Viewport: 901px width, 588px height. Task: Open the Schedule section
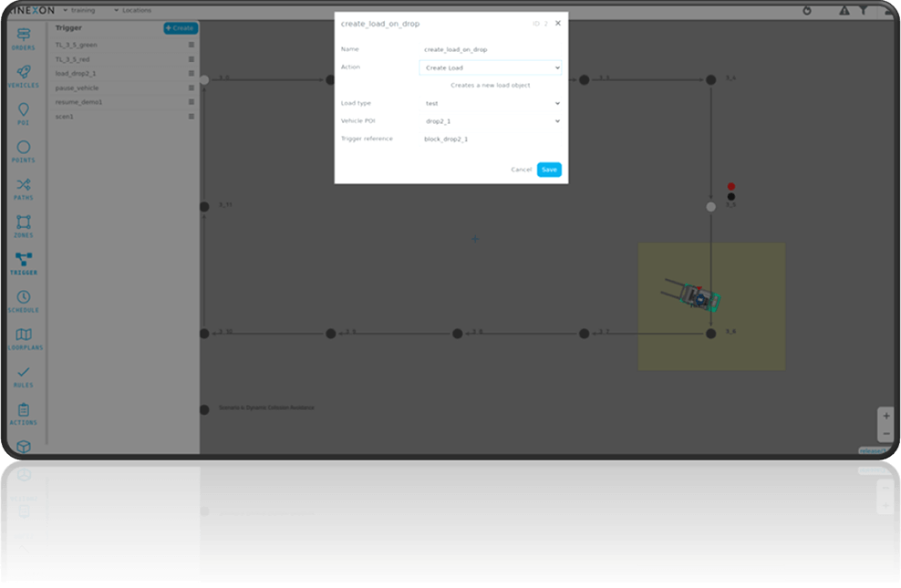(24, 300)
